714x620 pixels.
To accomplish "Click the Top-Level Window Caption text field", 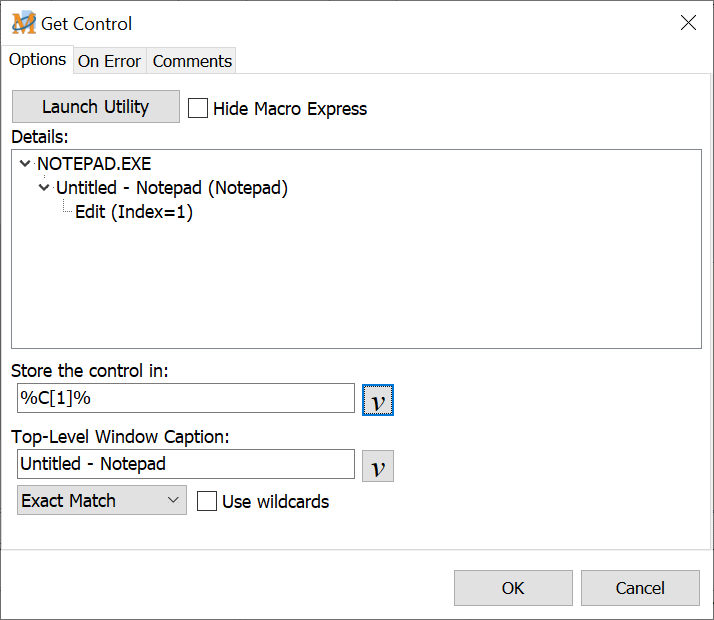I will [186, 464].
